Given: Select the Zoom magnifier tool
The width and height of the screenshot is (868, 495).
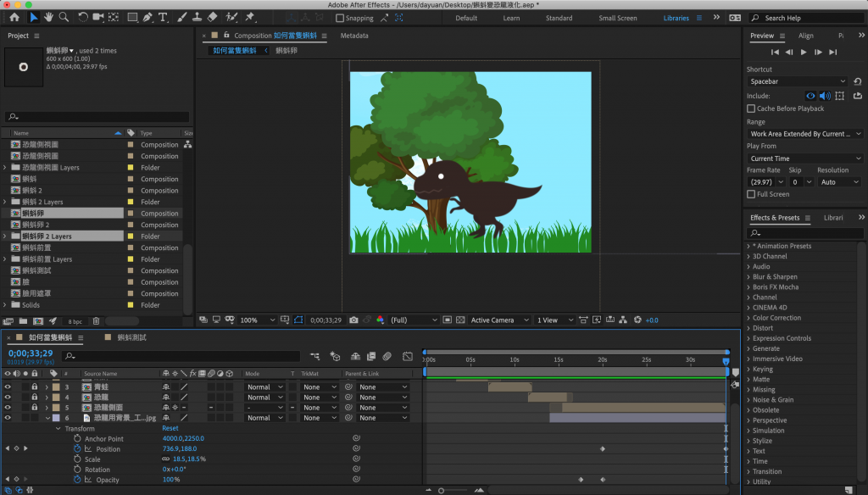Looking at the screenshot, I should [64, 17].
